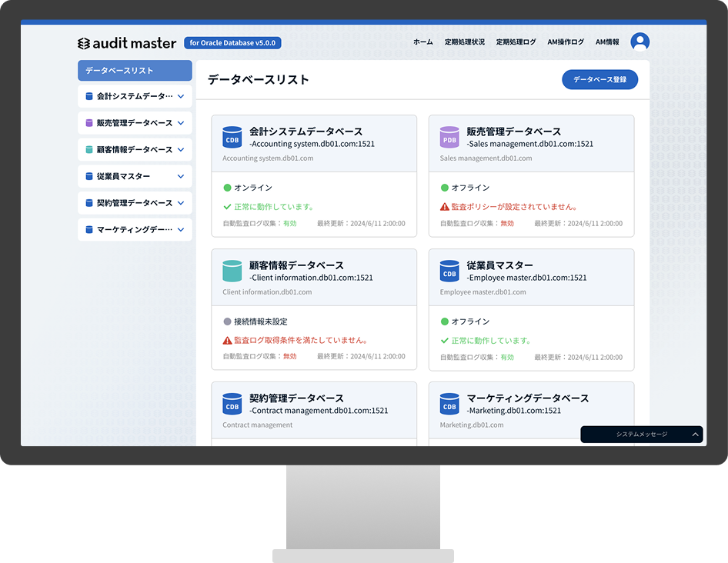Enable 自動監査ログ収集 on 販売管理データベース
The height and width of the screenshot is (563, 728).
[507, 224]
